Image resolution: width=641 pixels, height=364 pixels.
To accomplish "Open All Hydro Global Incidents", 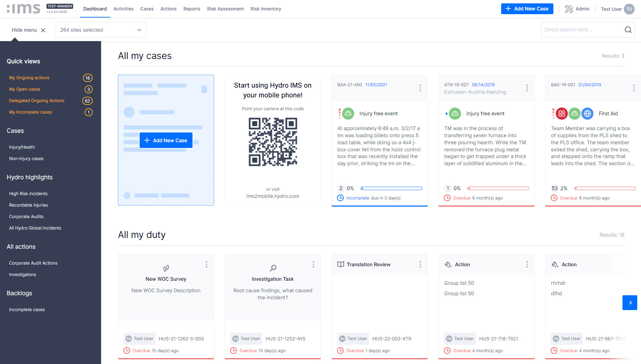I will pyautogui.click(x=35, y=228).
